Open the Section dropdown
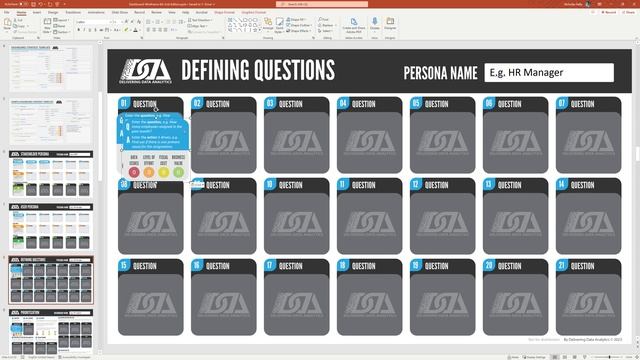This screenshot has height=360, width=640. 61,32
